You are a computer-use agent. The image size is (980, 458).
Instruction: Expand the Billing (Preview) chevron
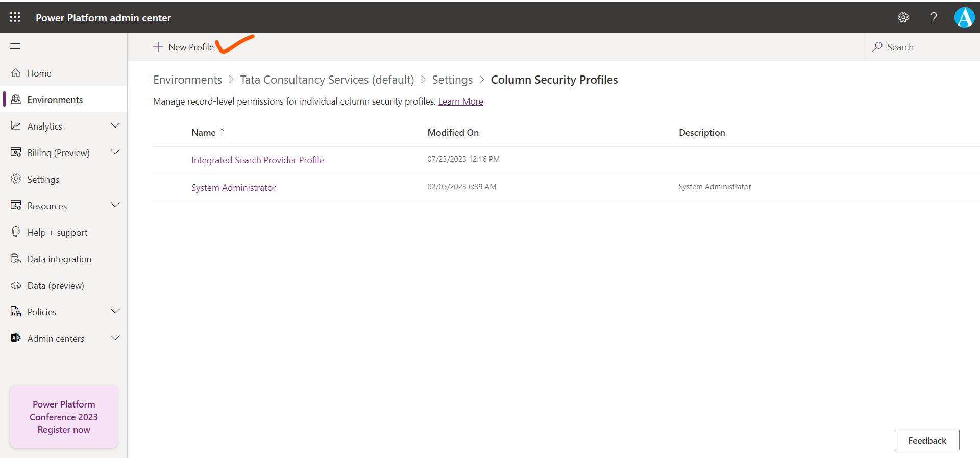click(115, 152)
